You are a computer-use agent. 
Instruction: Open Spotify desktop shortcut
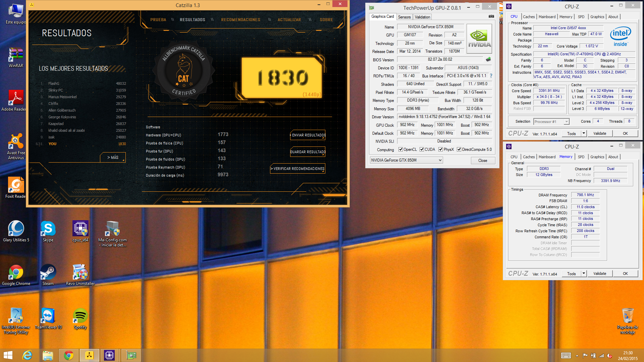pyautogui.click(x=80, y=318)
